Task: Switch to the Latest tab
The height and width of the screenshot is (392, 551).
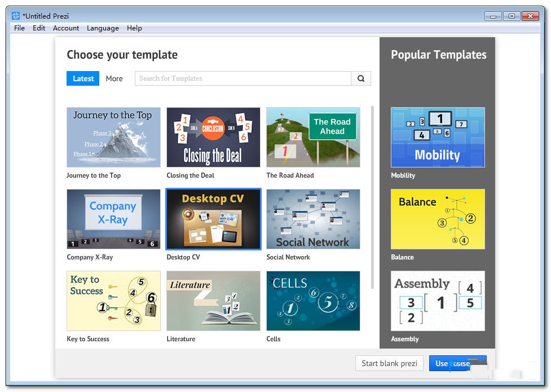Action: click(x=83, y=78)
